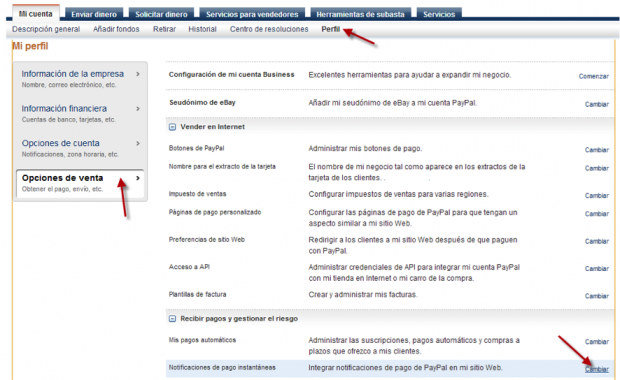Open the Solicitar dinero tab
620x380 pixels.
pyautogui.click(x=161, y=14)
